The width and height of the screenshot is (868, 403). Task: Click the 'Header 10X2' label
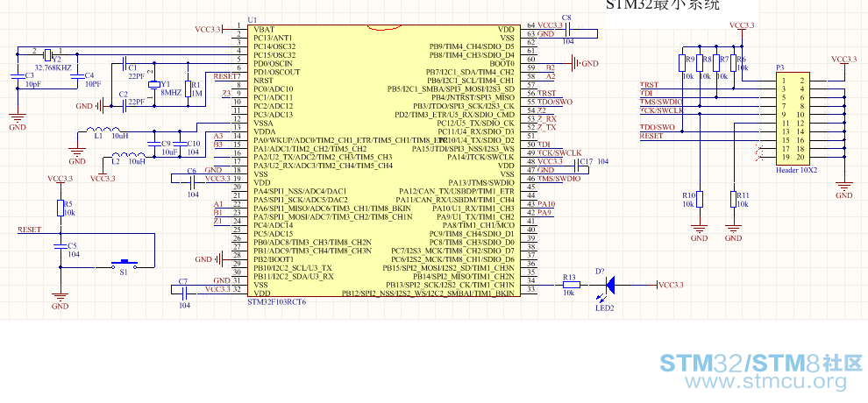pyautogui.click(x=796, y=170)
